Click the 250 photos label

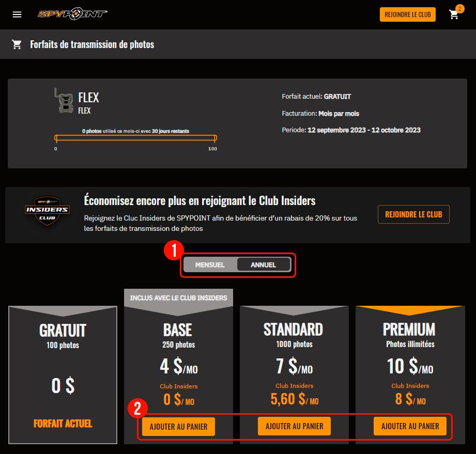(x=178, y=345)
